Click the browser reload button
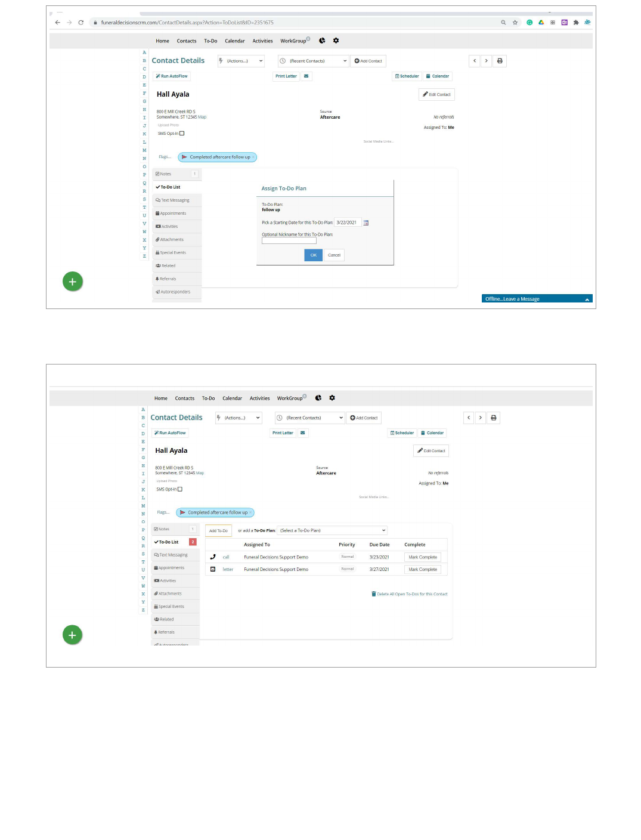 coord(81,23)
